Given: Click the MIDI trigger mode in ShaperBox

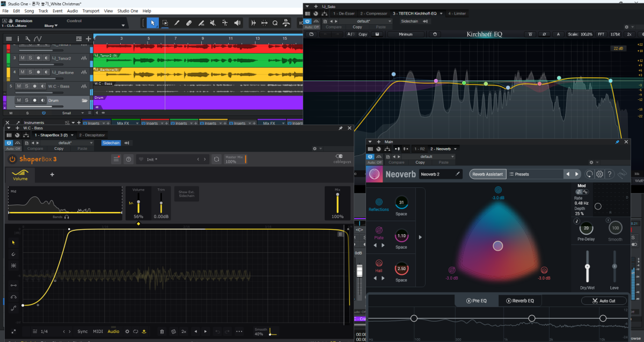Looking at the screenshot, I should pyautogui.click(x=98, y=331).
